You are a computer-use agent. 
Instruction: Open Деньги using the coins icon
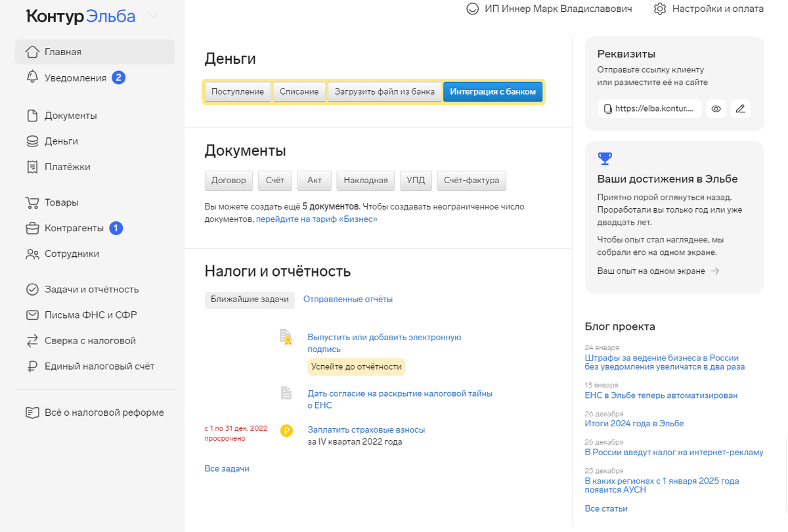pyautogui.click(x=32, y=141)
